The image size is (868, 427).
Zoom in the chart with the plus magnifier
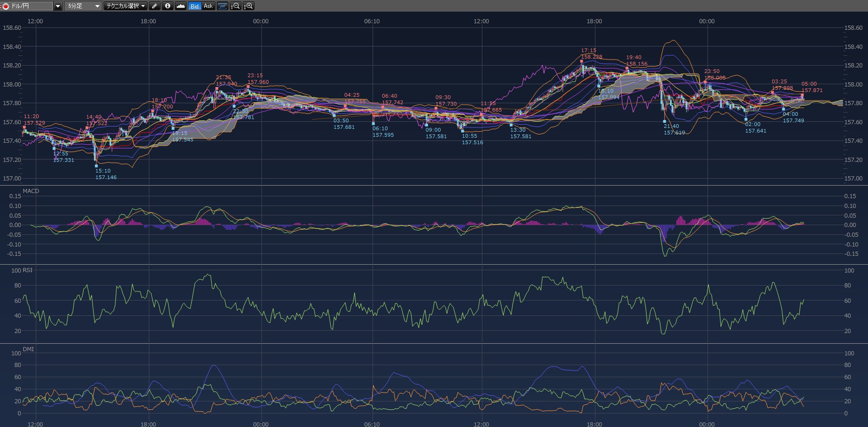[249, 6]
